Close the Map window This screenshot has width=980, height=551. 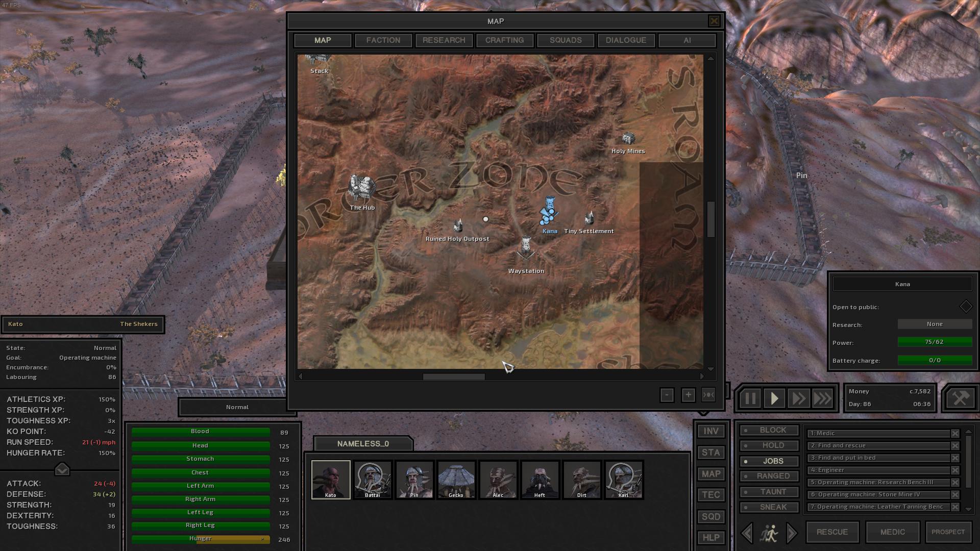[x=714, y=21]
